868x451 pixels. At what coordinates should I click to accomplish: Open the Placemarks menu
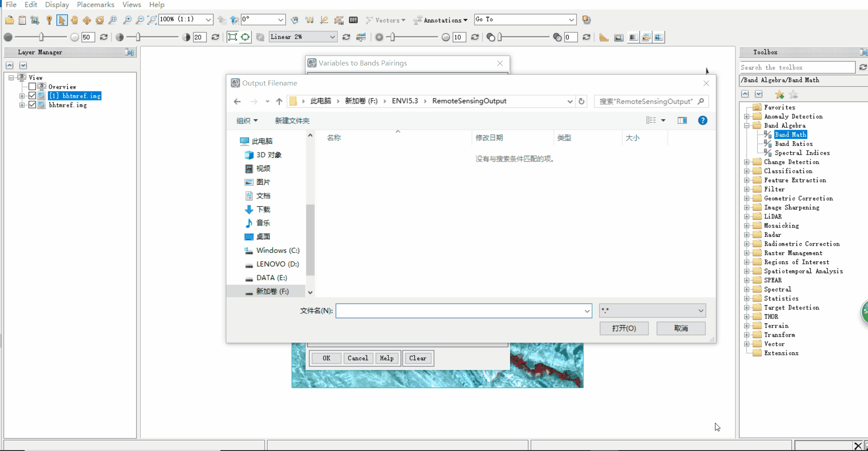tap(96, 5)
